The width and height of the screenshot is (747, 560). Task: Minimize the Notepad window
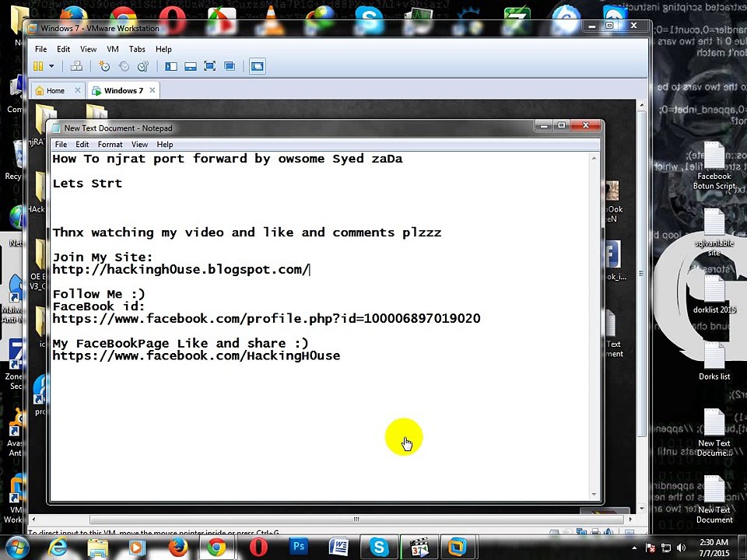pos(544,126)
